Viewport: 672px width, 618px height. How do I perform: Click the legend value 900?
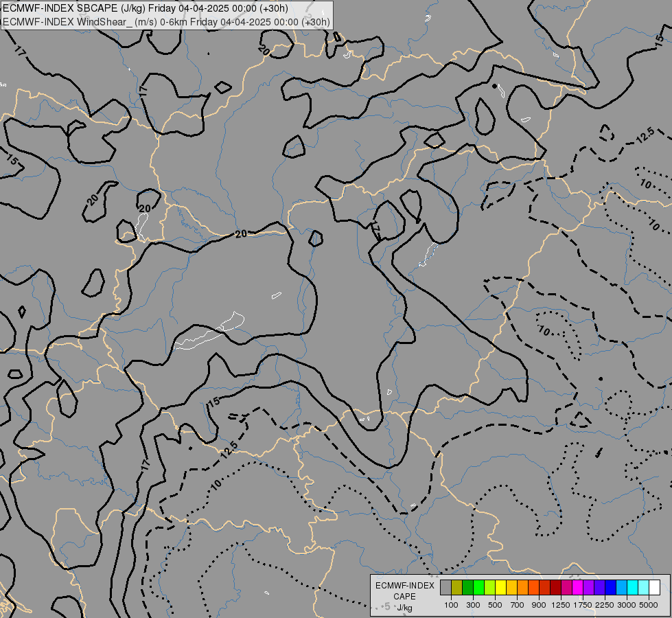(539, 605)
